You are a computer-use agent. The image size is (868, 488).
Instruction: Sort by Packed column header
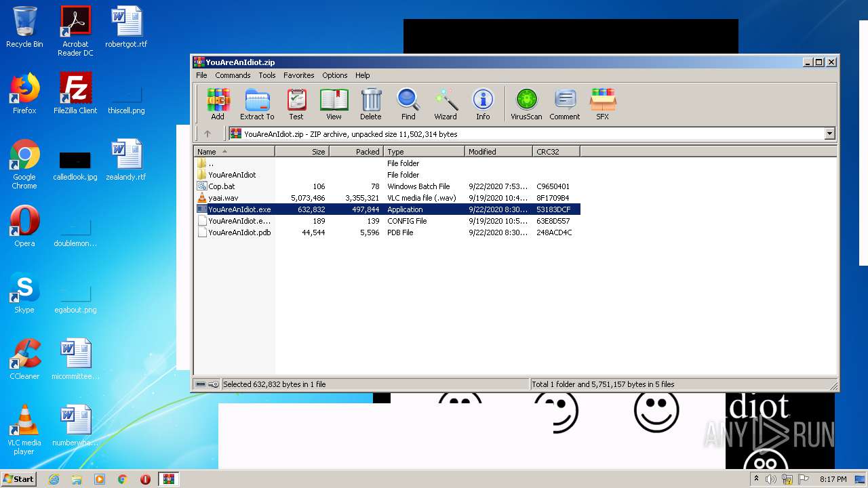tap(356, 152)
